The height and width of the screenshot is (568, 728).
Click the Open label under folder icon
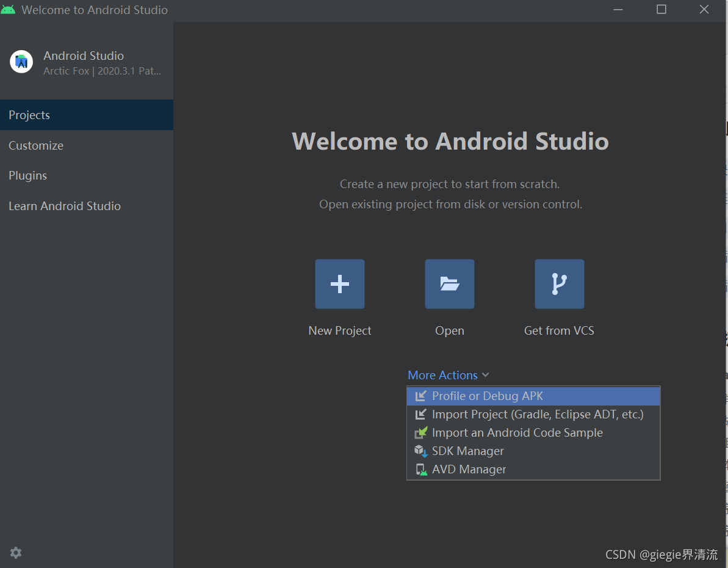tap(449, 331)
